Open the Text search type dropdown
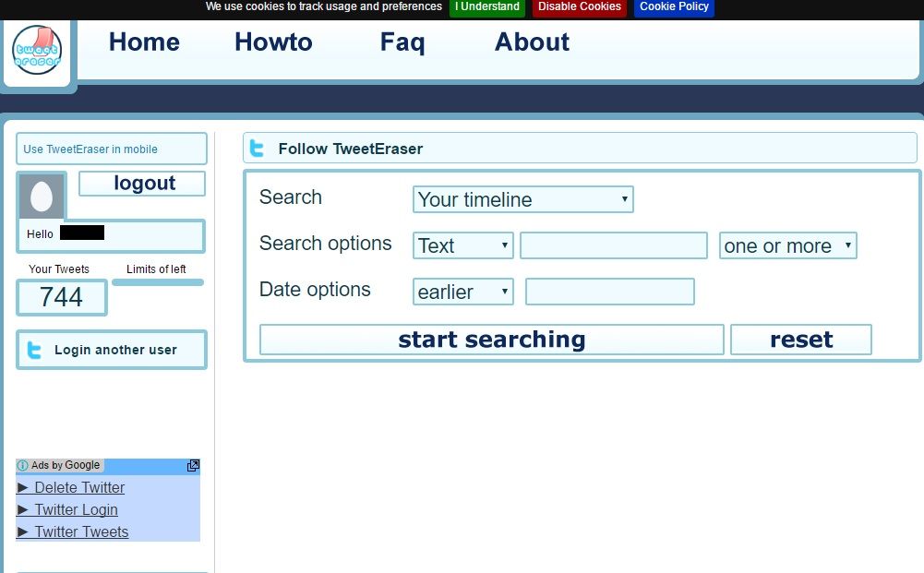Viewport: 924px width, 573px height. [463, 245]
